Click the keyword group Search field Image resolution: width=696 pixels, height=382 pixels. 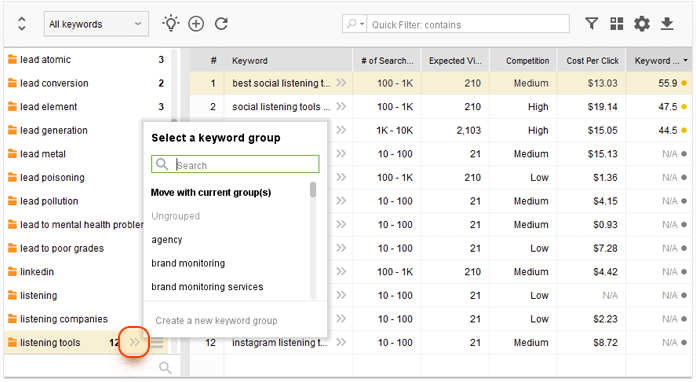[235, 164]
